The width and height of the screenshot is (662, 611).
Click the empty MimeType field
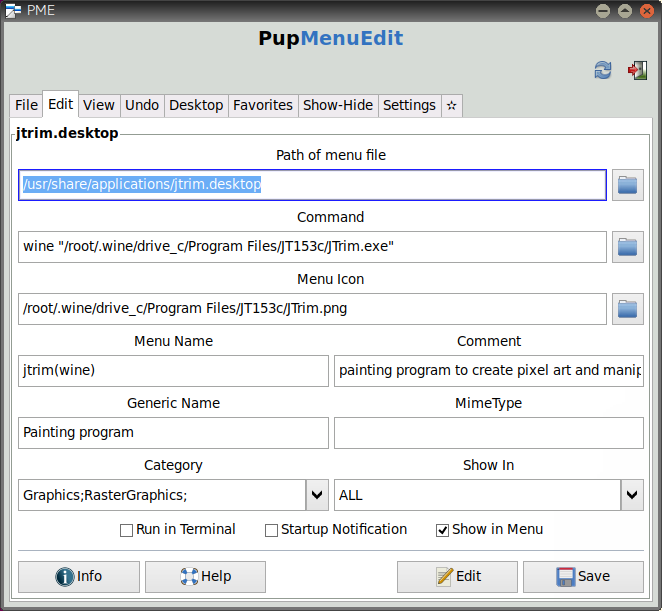pyautogui.click(x=489, y=433)
